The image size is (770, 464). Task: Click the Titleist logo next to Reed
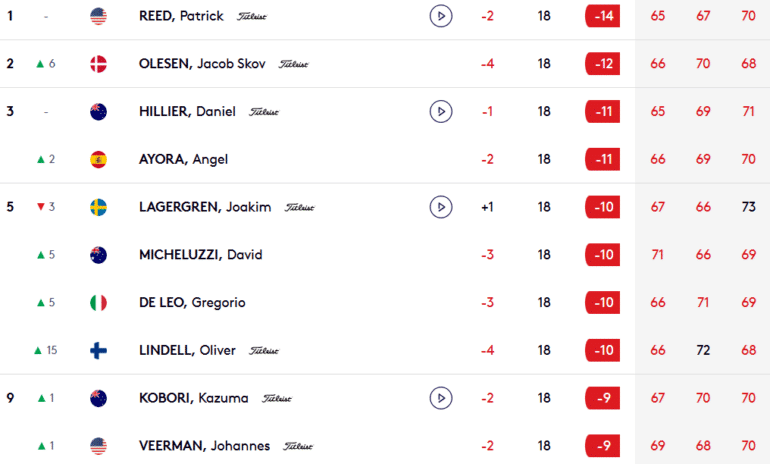coord(253,17)
